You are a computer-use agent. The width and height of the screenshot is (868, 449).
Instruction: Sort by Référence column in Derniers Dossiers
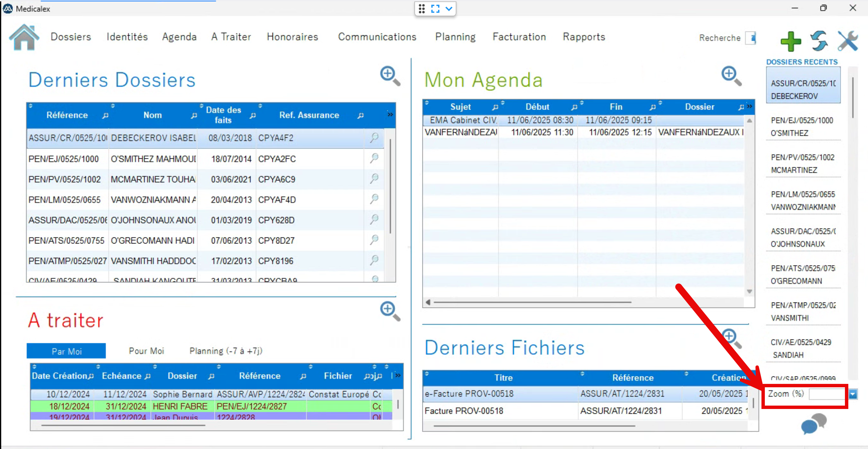tap(67, 115)
